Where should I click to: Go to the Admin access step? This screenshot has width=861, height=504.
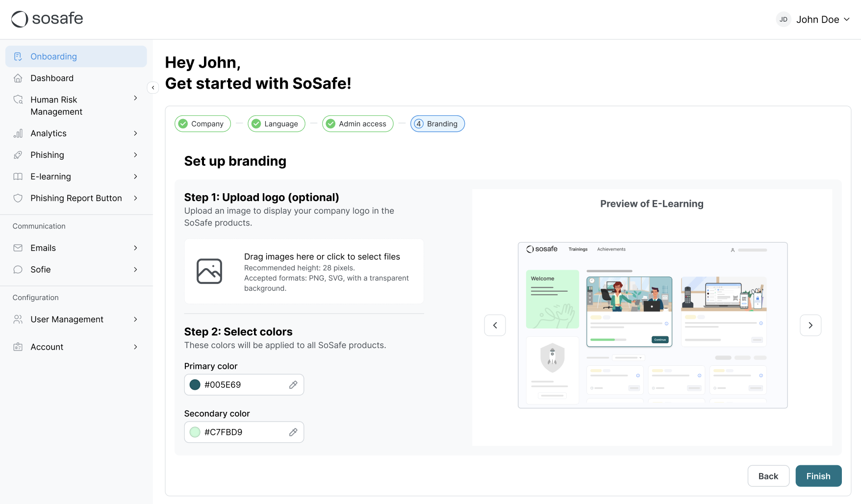tap(357, 124)
